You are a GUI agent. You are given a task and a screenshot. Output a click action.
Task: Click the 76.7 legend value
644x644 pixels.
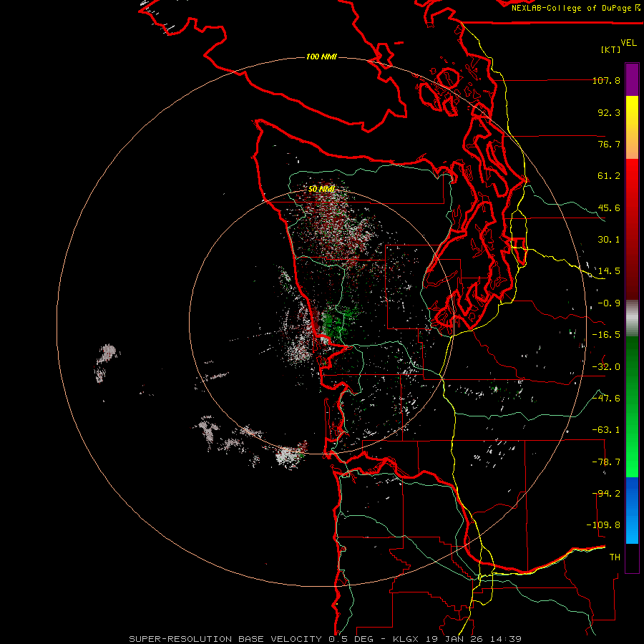click(609, 144)
